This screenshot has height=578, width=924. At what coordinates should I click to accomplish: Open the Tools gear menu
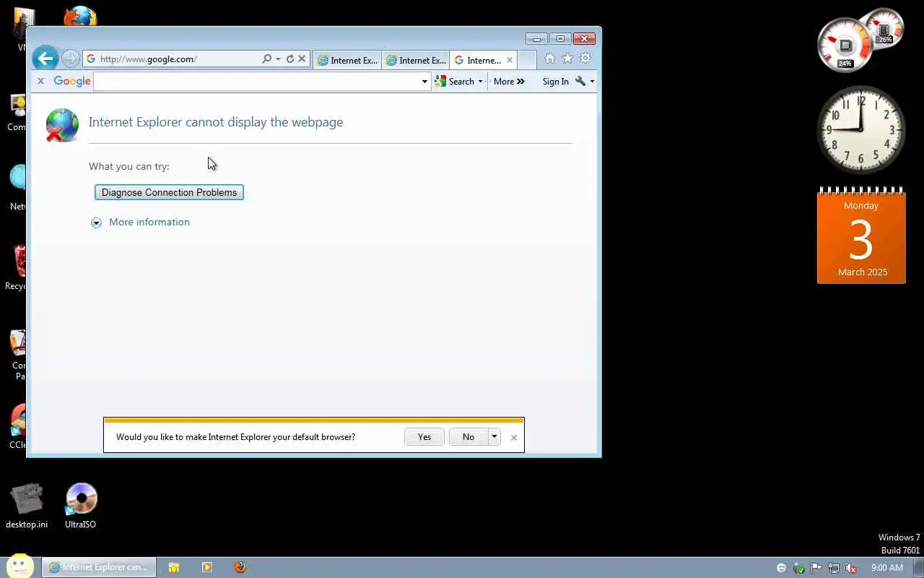585,59
